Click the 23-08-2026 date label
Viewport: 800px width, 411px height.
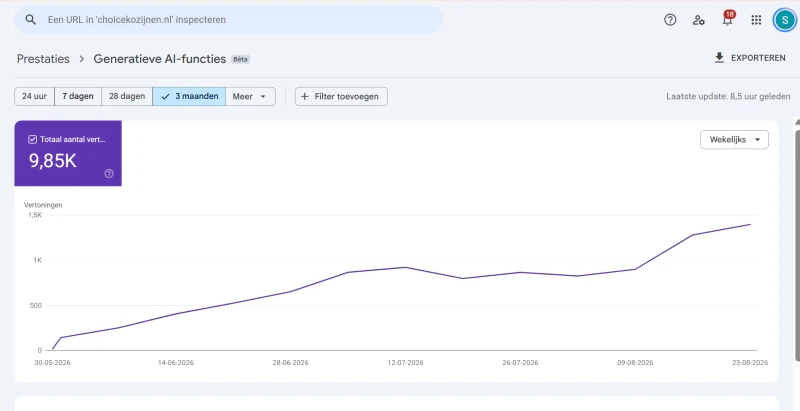pos(750,363)
